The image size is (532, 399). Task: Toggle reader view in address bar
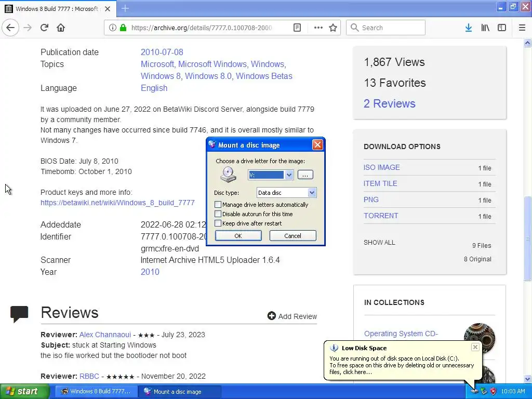[297, 28]
